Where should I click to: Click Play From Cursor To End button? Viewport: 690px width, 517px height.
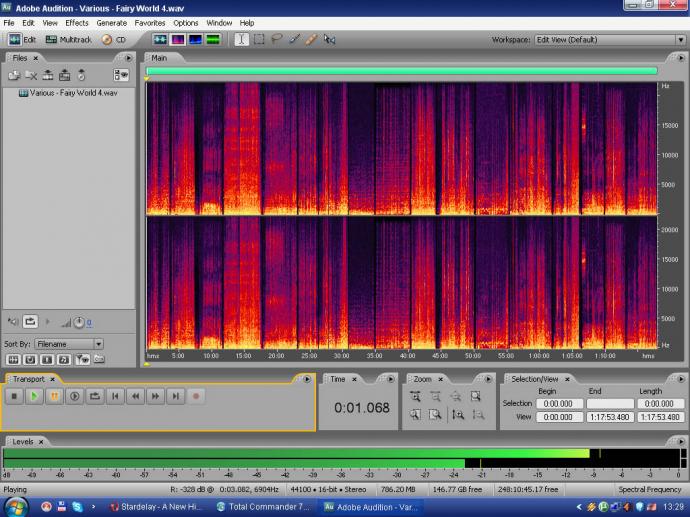click(74, 396)
